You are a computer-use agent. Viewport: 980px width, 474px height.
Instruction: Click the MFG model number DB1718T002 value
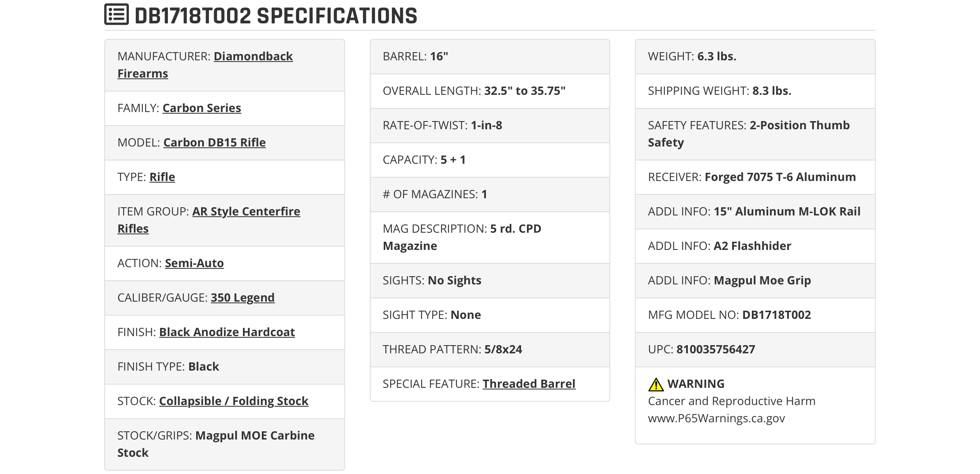pyautogui.click(x=776, y=315)
